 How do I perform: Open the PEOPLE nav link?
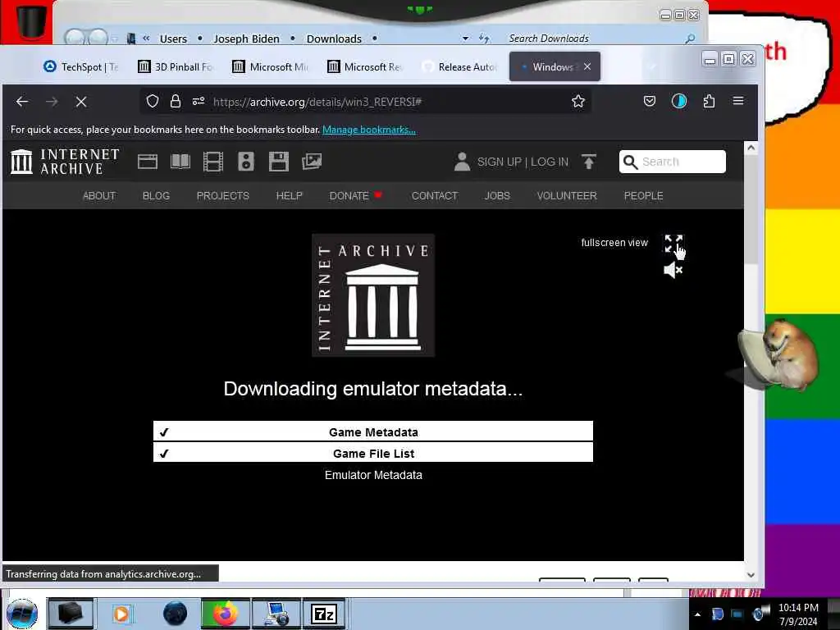(x=643, y=196)
